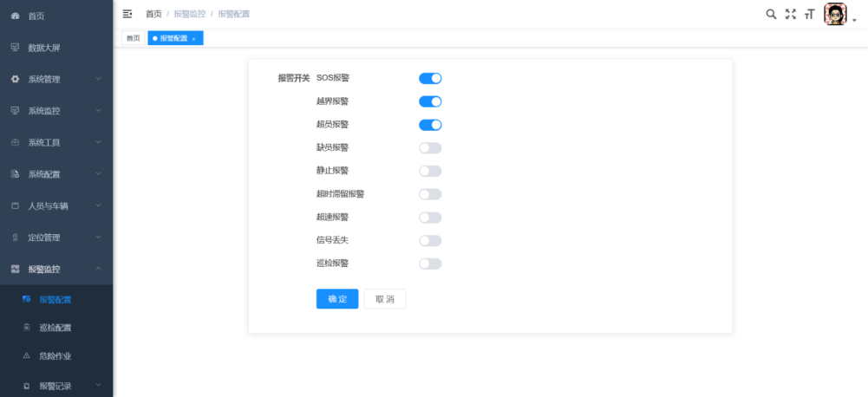Click the 确定 confirm button
This screenshot has height=397, width=868.
tap(337, 299)
